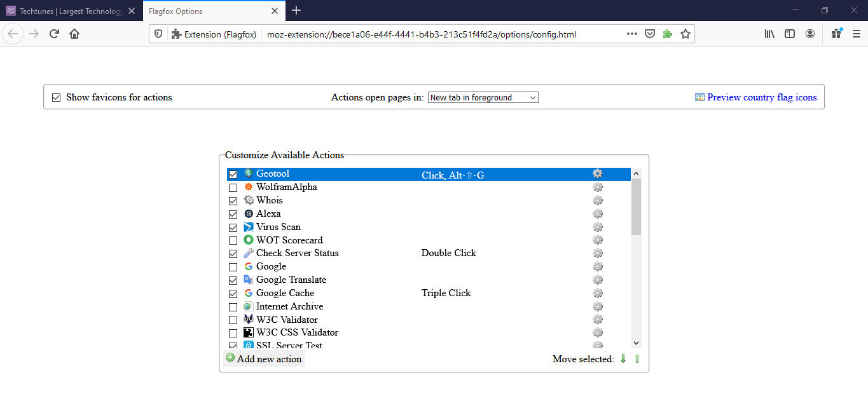
Task: Select the Internet Archive action row
Action: point(429,306)
